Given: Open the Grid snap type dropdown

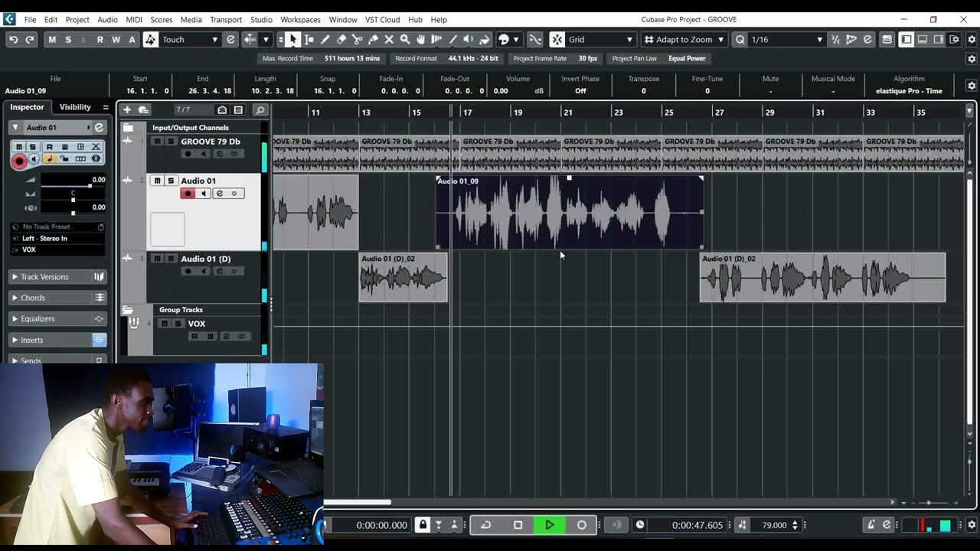Looking at the screenshot, I should coord(601,40).
